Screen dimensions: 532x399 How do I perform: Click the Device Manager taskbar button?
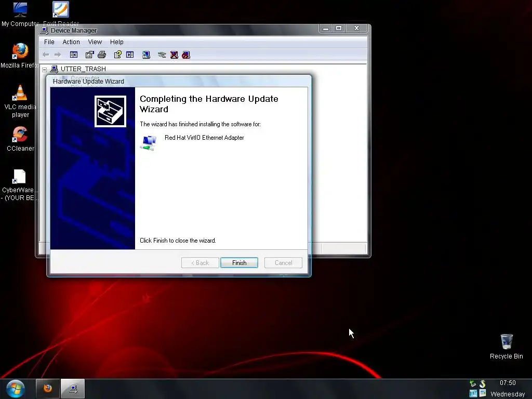tap(73, 389)
